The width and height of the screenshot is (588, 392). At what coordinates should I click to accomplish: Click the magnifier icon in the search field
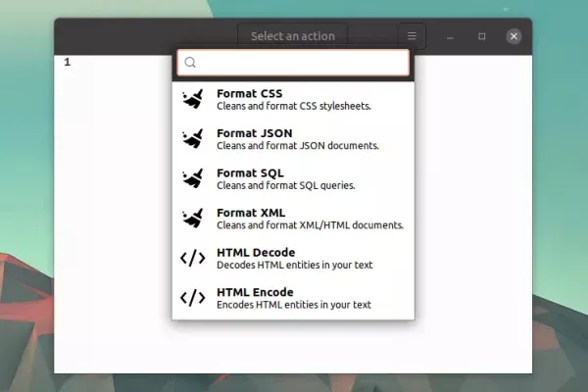tap(190, 63)
